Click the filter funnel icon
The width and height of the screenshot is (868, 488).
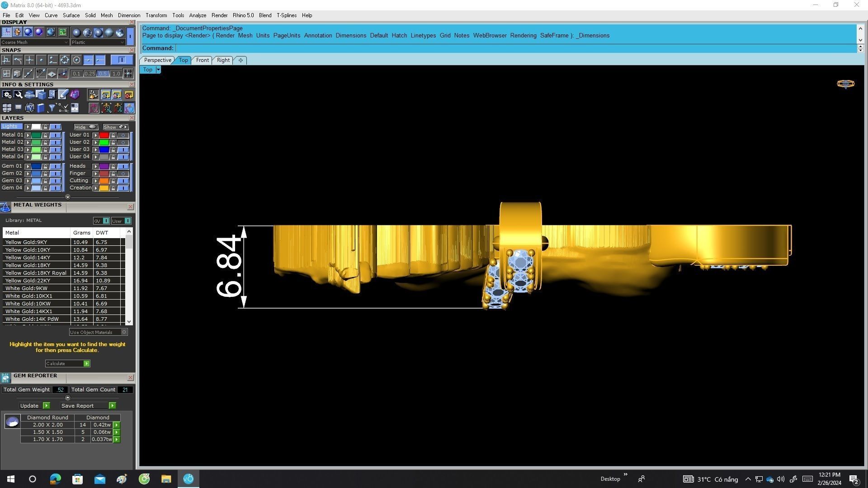[x=52, y=108]
